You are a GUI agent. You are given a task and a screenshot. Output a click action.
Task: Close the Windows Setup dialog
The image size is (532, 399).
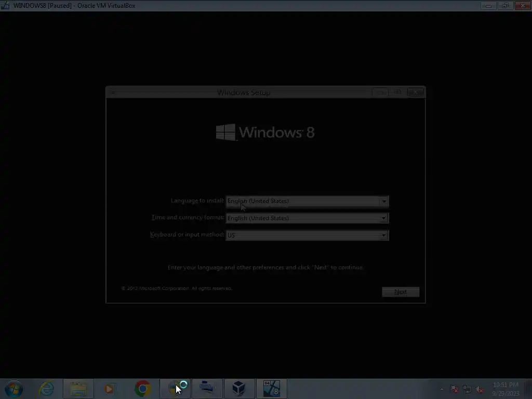click(x=416, y=92)
